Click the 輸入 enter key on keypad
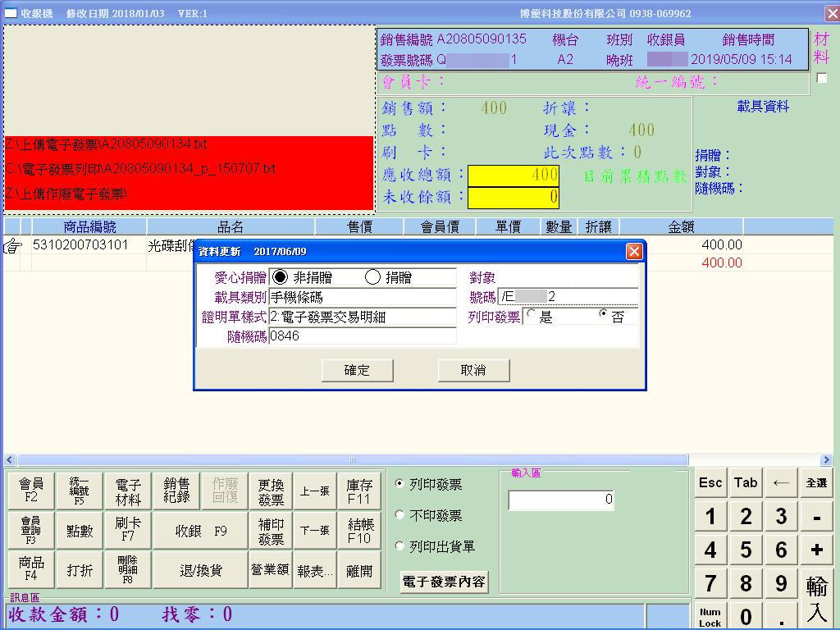Viewport: 840px width, 630px height. pos(816,598)
